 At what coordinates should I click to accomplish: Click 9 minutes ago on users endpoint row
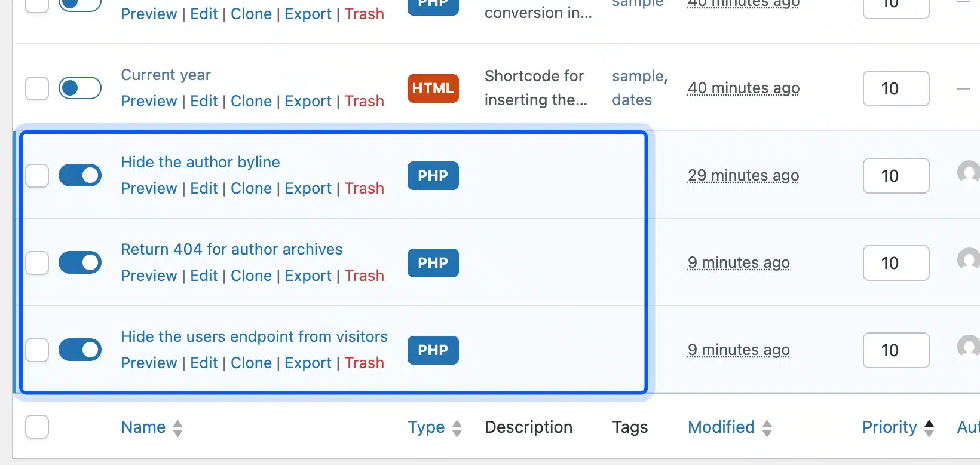[x=739, y=350]
